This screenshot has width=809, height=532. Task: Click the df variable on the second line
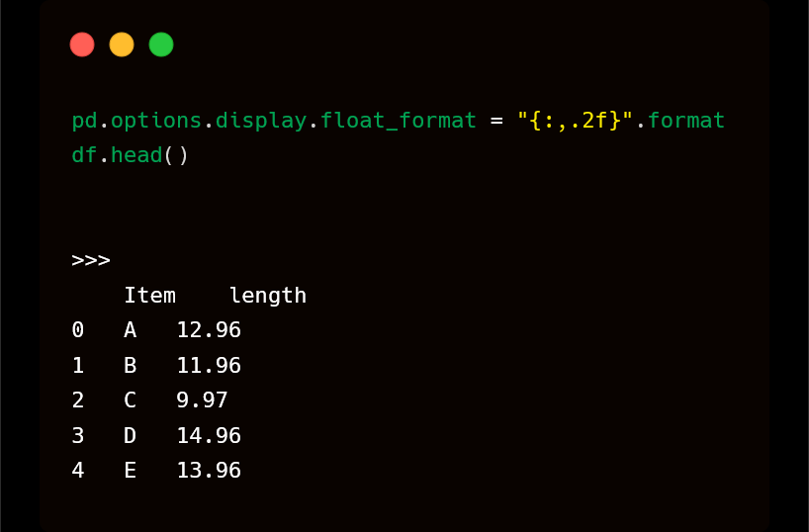click(x=84, y=155)
